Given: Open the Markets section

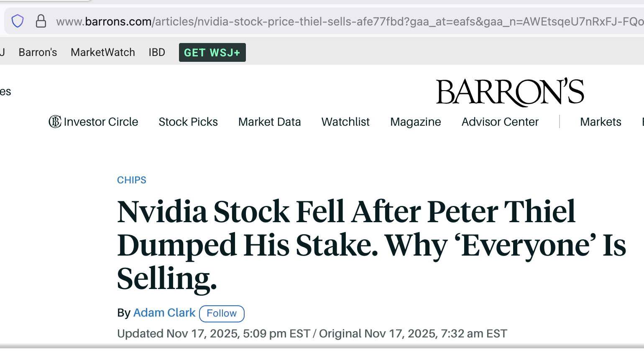Looking at the screenshot, I should tap(601, 122).
